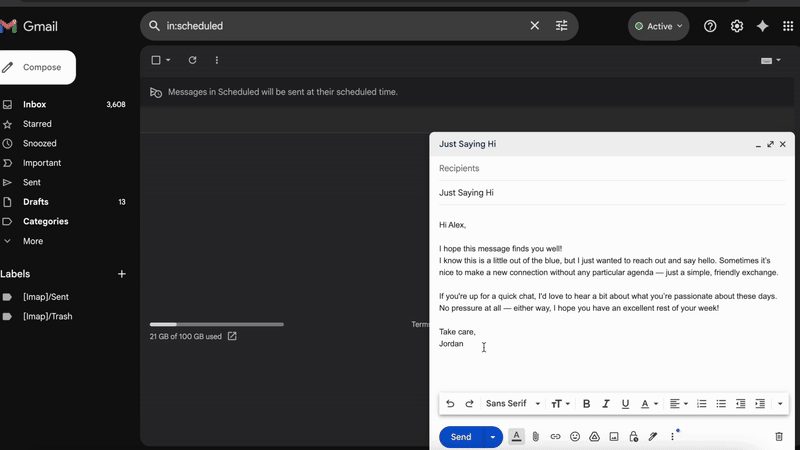Attach a file using the paperclip icon
800x450 pixels.
point(536,437)
